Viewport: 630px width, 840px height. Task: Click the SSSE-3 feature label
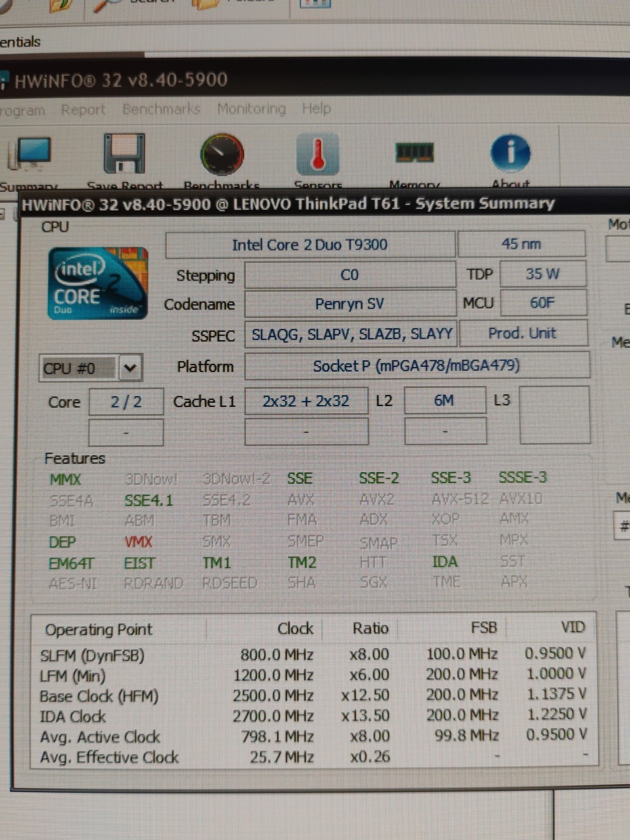(x=523, y=477)
